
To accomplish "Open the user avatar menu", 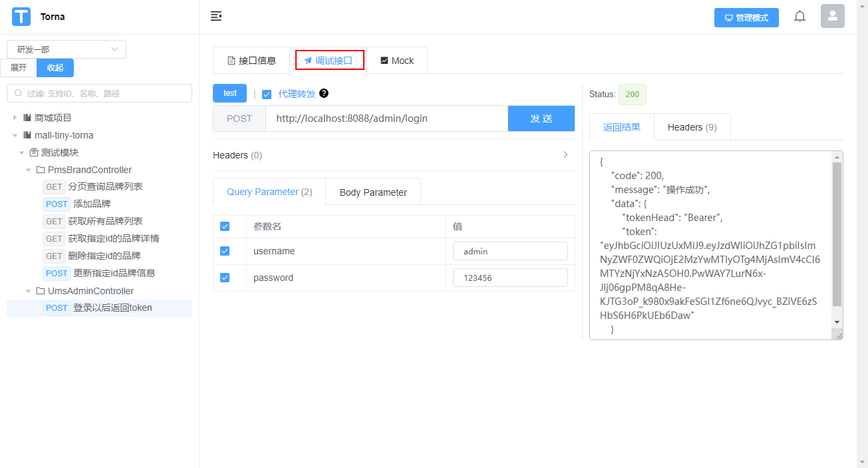I will pos(833,16).
